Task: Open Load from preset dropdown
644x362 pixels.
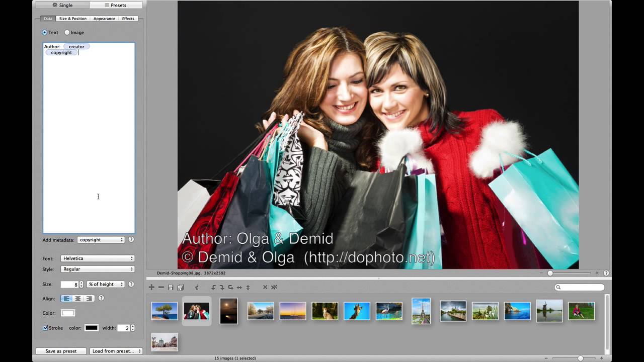Action: (x=116, y=351)
